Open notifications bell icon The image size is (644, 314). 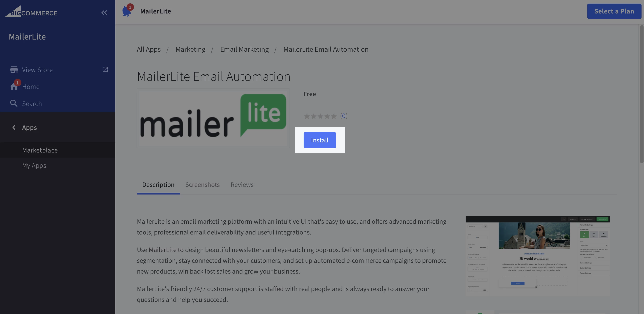(127, 11)
